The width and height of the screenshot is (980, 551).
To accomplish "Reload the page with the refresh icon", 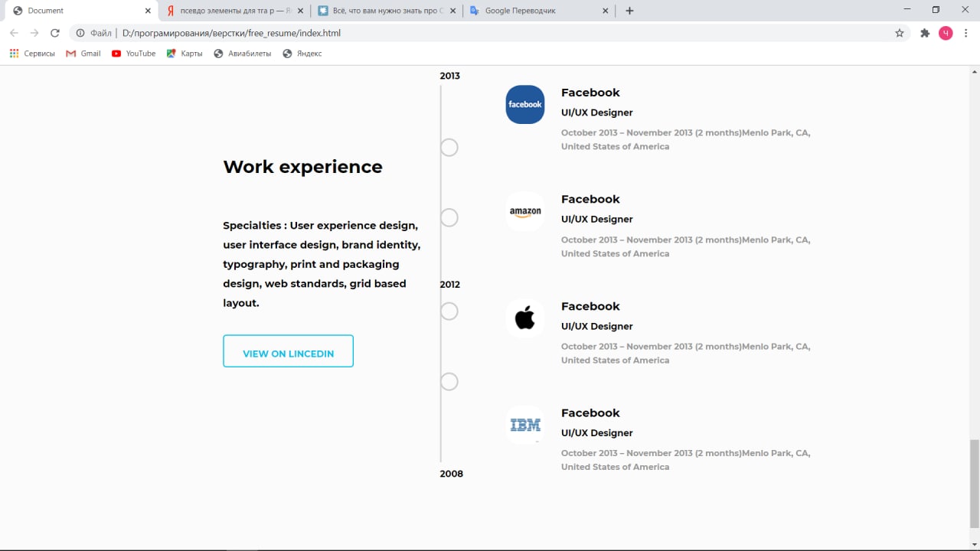I will click(55, 33).
